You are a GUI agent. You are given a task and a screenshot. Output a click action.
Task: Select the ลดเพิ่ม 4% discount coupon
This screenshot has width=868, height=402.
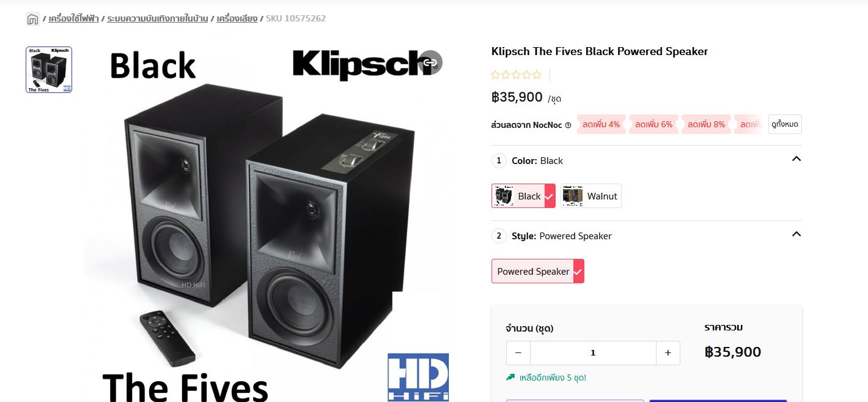tap(601, 124)
